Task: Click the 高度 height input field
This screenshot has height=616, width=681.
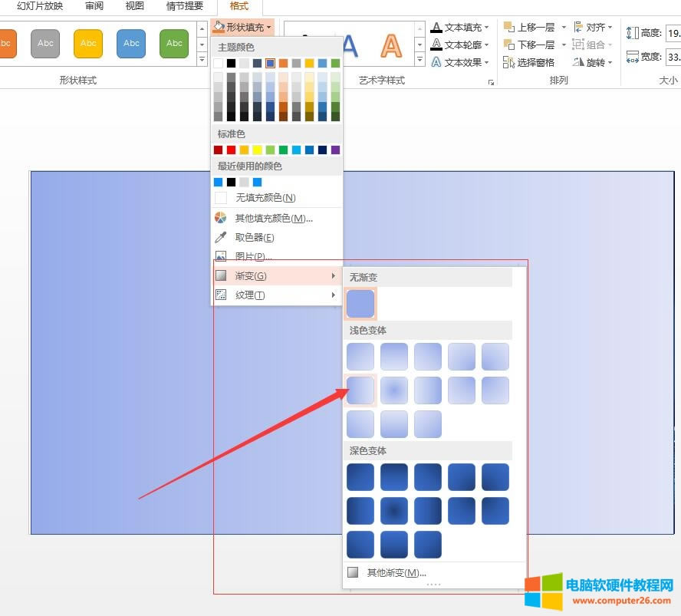Action: 672,34
